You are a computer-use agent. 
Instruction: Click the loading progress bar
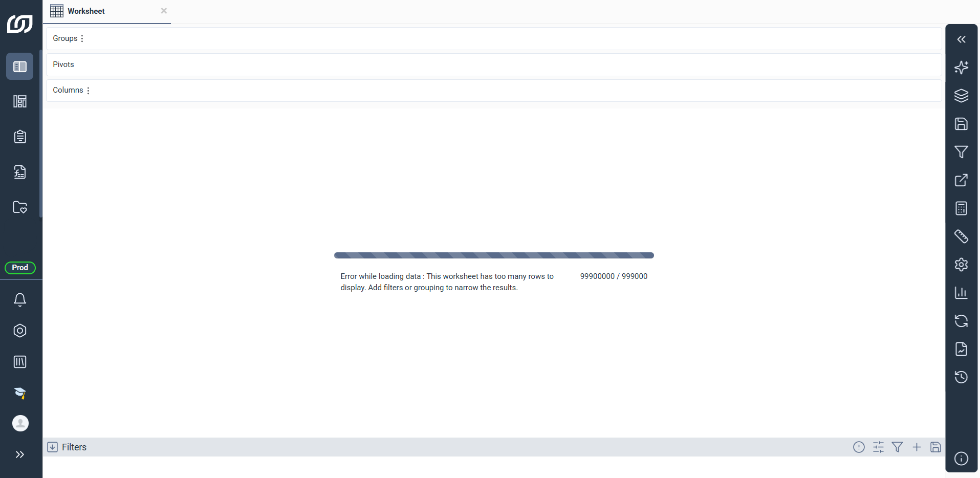coord(494,255)
